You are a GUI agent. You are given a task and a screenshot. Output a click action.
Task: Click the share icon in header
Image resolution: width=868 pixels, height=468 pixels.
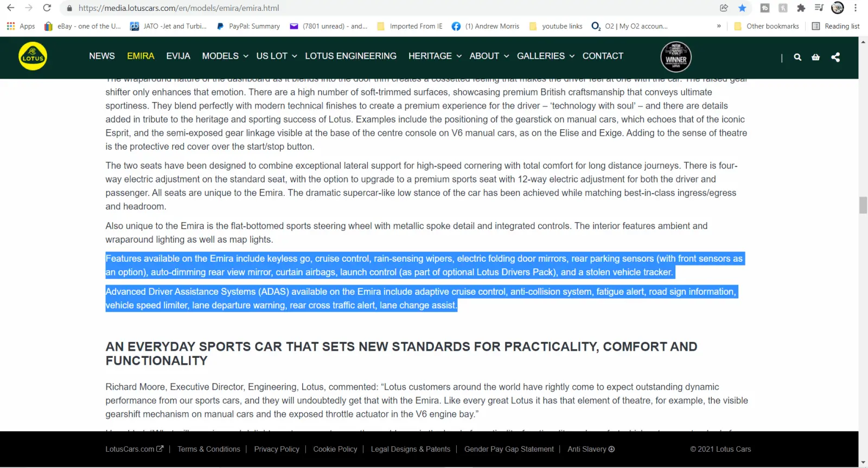(x=835, y=57)
